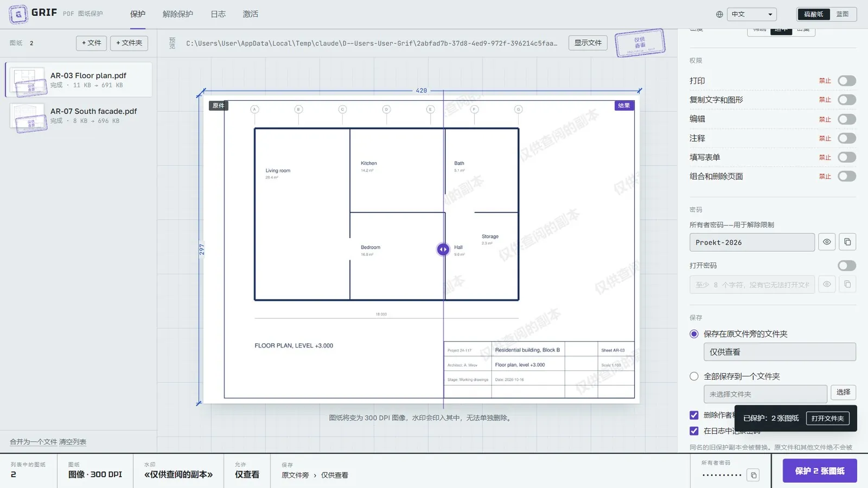
Task: Click the 仅供查看 folder name field
Action: 780,352
